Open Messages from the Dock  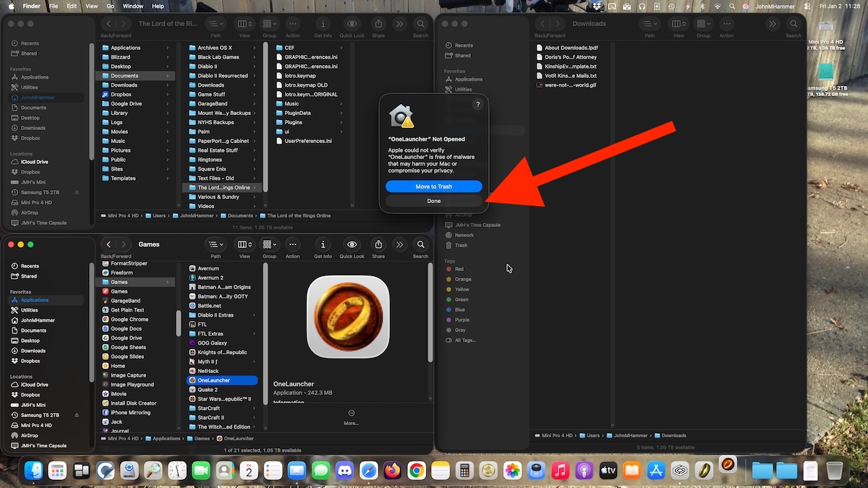tap(320, 471)
